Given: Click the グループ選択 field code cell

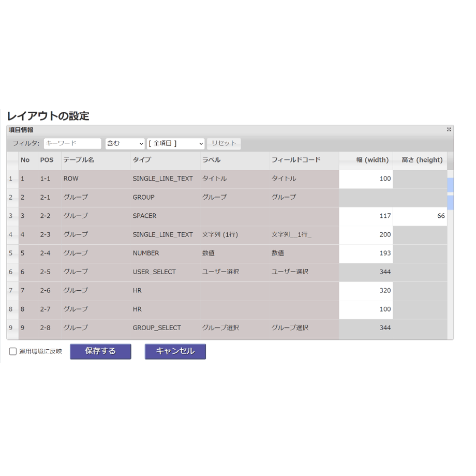Looking at the screenshot, I should (304, 329).
